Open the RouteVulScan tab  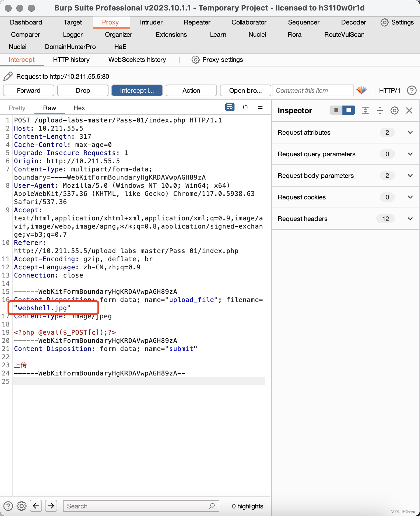[x=344, y=35]
